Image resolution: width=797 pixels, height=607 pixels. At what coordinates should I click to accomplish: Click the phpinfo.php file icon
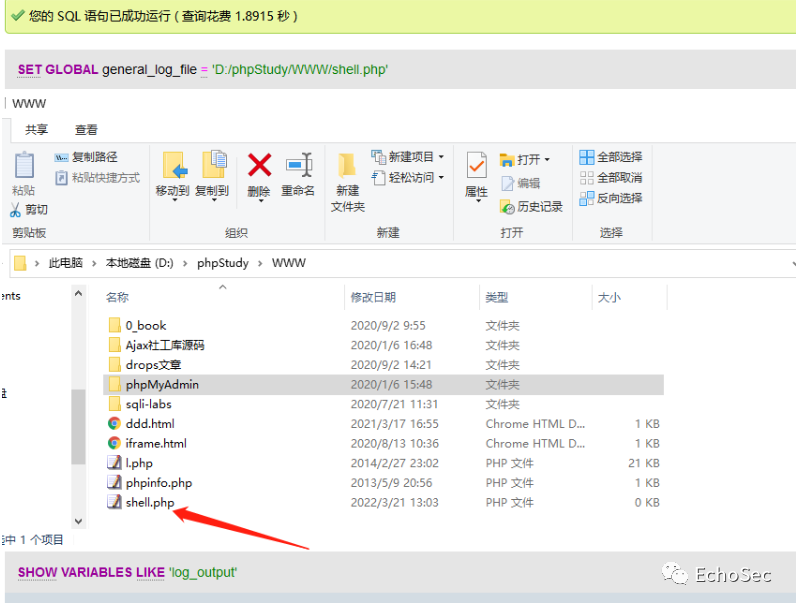click(114, 482)
